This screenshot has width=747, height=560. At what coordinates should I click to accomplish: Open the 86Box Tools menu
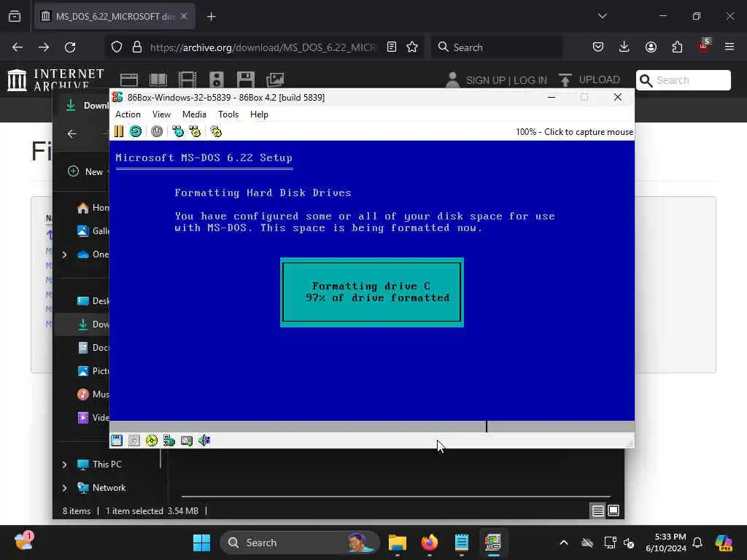point(228,114)
